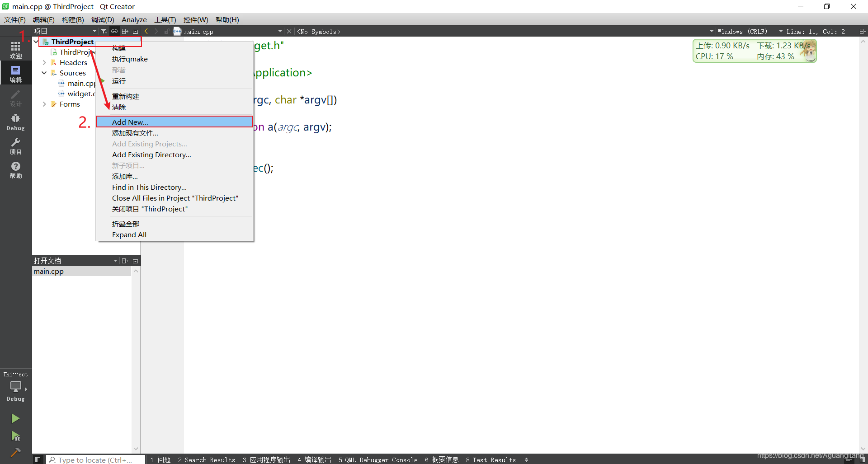Go forward in editor navigation
This screenshot has height=464, width=868.
156,31
